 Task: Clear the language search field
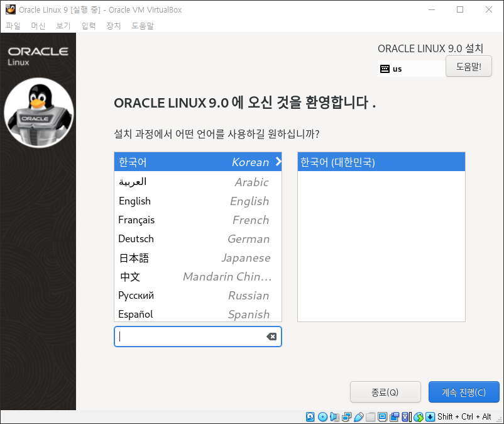point(271,337)
